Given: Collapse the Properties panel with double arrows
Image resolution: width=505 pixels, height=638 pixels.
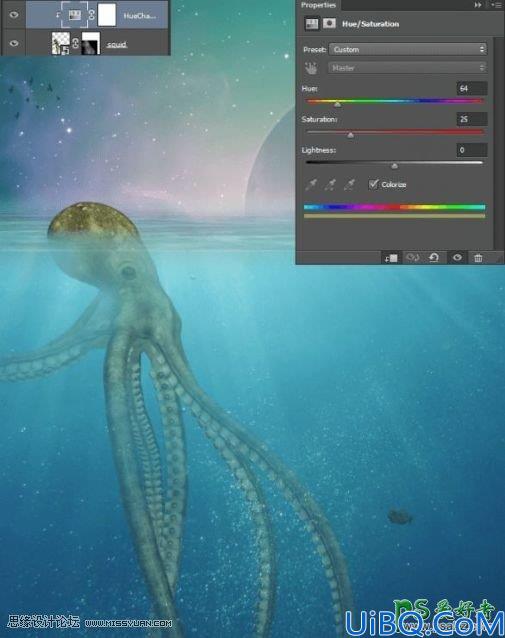Looking at the screenshot, I should point(478,5).
